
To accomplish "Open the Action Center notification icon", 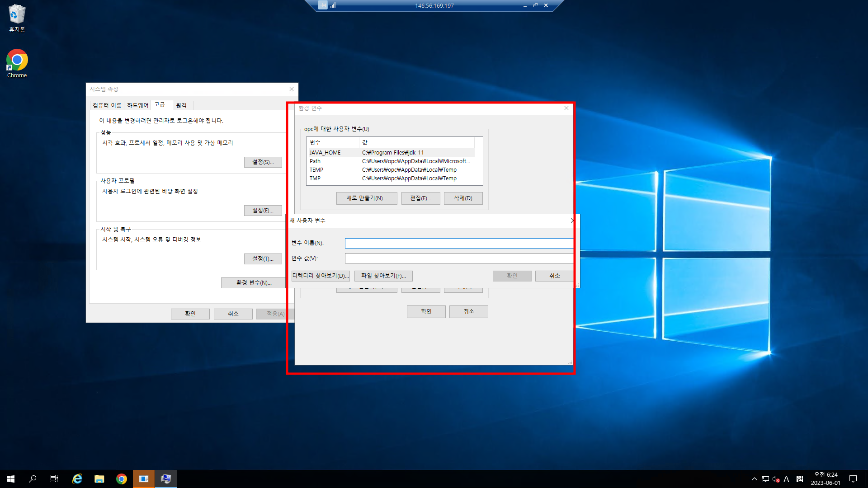I will coord(853,479).
